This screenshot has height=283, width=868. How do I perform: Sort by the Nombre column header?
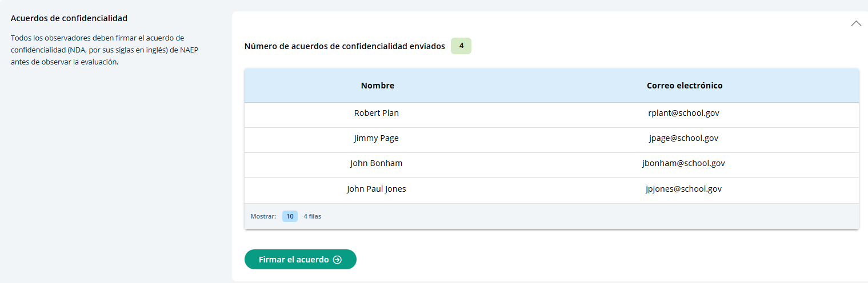(x=377, y=86)
